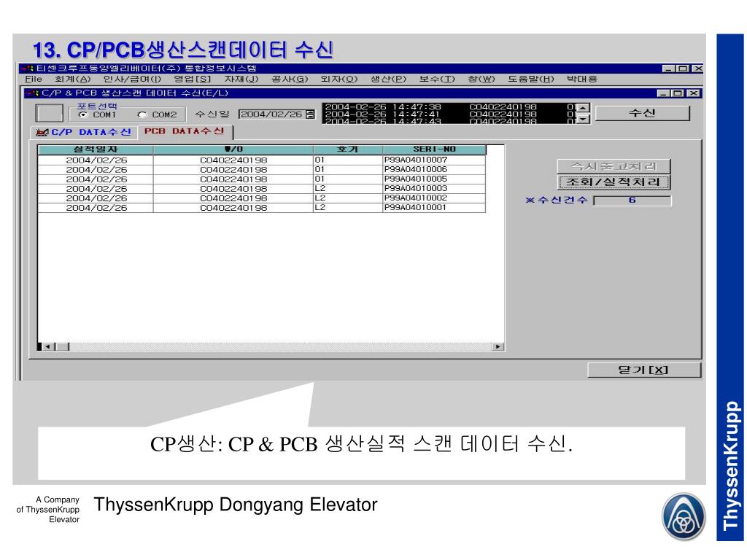Open the 회계(A) menu
747x560 pixels.
coord(72,79)
